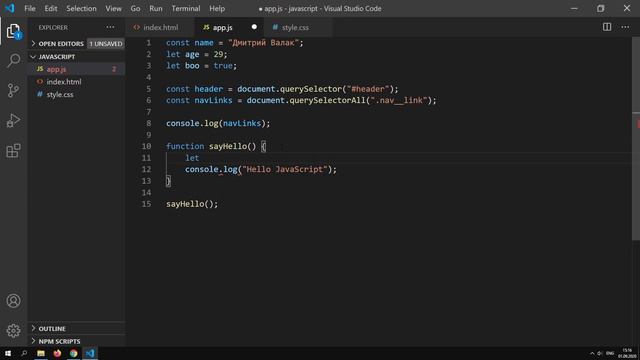Open the clock and date flyout
Viewport: 640px width, 360px height.
point(627,353)
